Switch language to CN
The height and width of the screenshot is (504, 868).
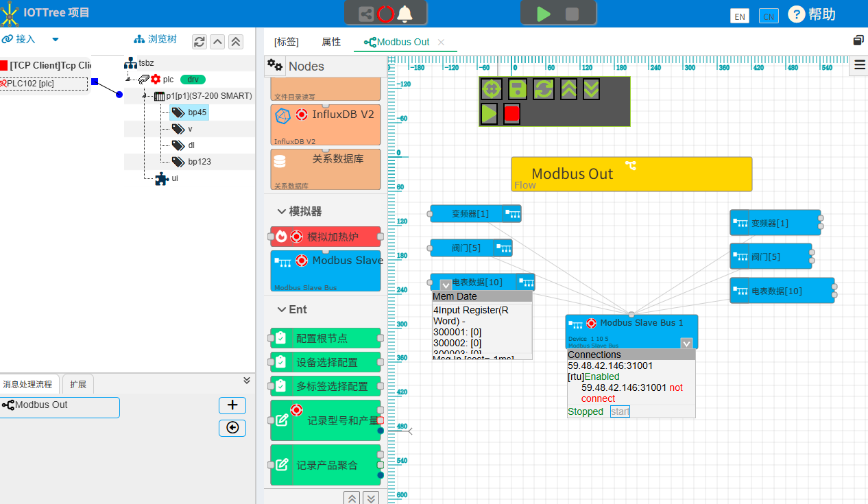(769, 16)
